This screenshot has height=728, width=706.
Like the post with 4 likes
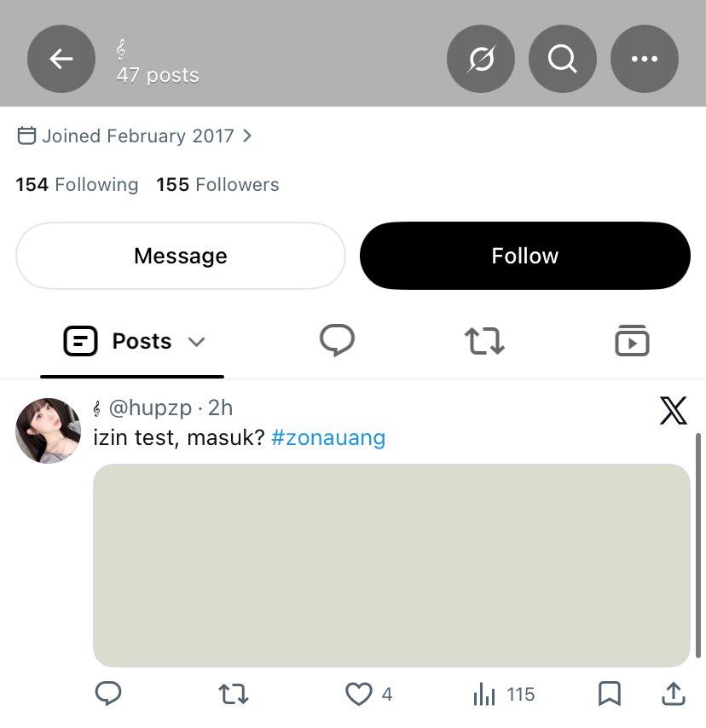click(x=359, y=694)
